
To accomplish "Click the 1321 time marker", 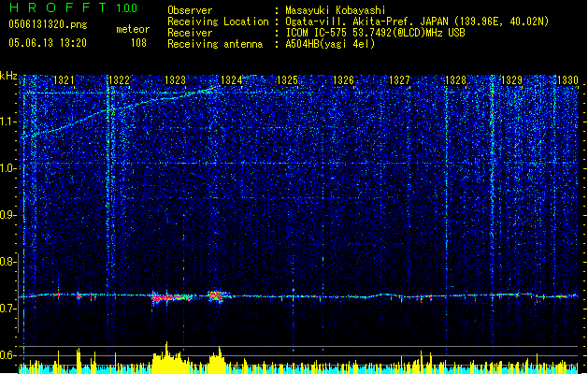I will pos(64,80).
